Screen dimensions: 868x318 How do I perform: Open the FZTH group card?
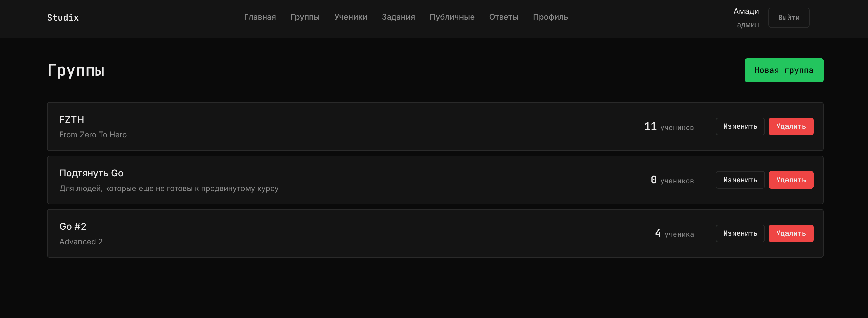tap(72, 120)
